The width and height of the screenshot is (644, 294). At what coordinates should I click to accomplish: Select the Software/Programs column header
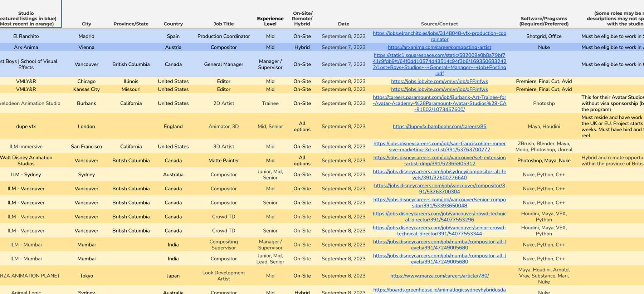pos(543,21)
